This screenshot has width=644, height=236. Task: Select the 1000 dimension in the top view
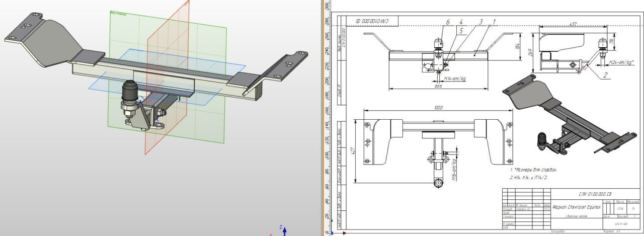(437, 107)
